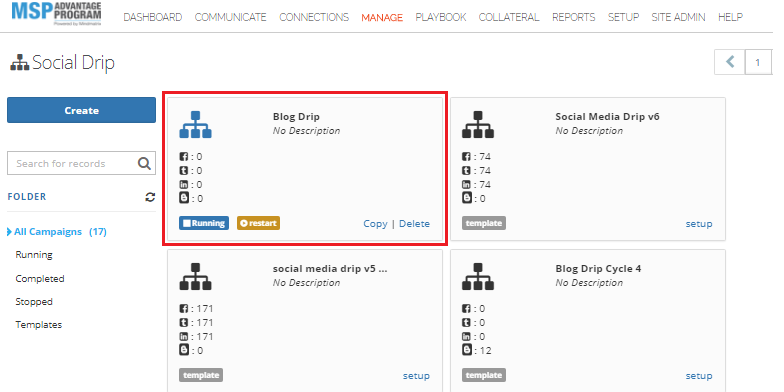Viewport: 784px width, 392px height.
Task: Click the MSP Advantage Program logo
Action: point(56,14)
